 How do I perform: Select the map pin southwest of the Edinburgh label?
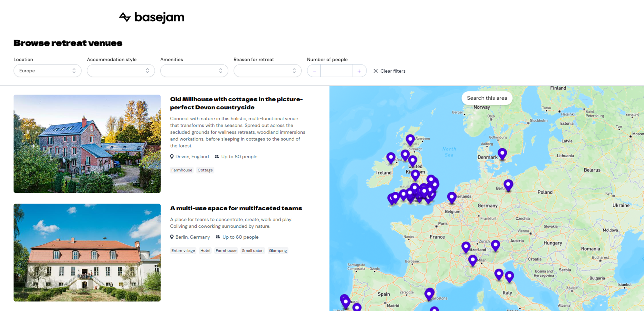click(x=405, y=155)
